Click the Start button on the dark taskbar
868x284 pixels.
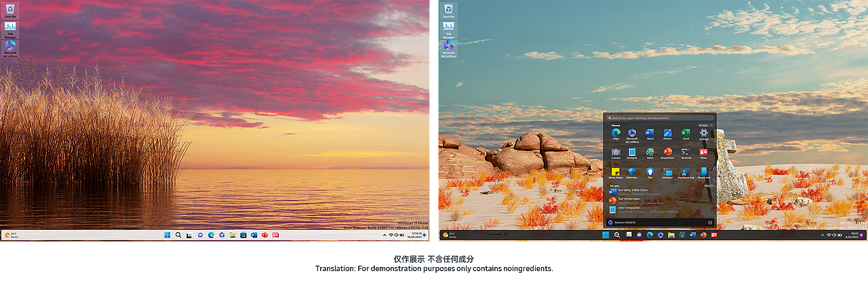(606, 235)
